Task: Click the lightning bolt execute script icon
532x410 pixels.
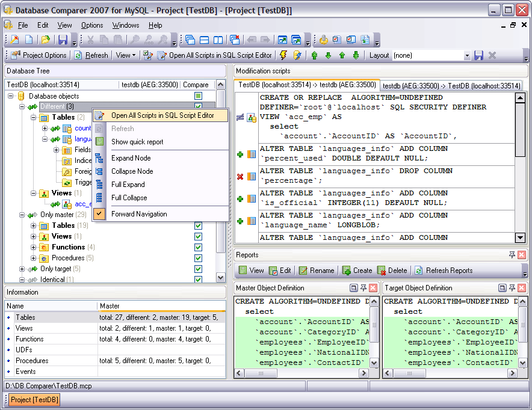Action: pyautogui.click(x=283, y=55)
